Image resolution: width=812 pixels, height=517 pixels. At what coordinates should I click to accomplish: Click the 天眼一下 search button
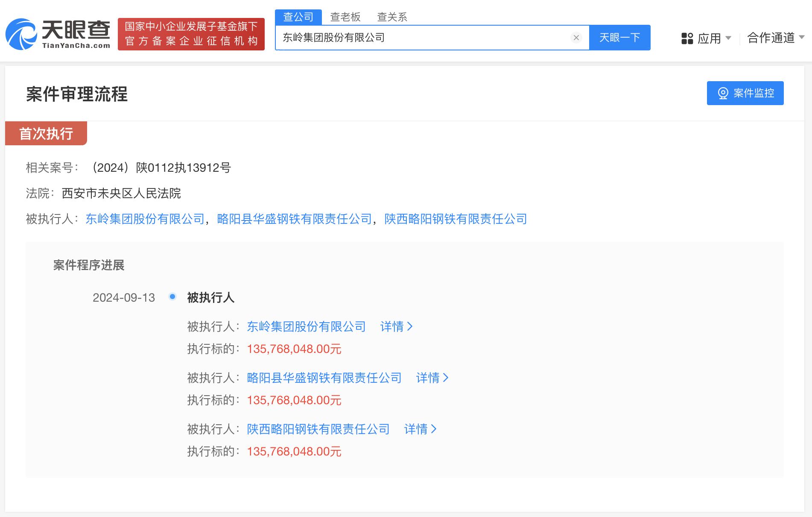point(620,38)
